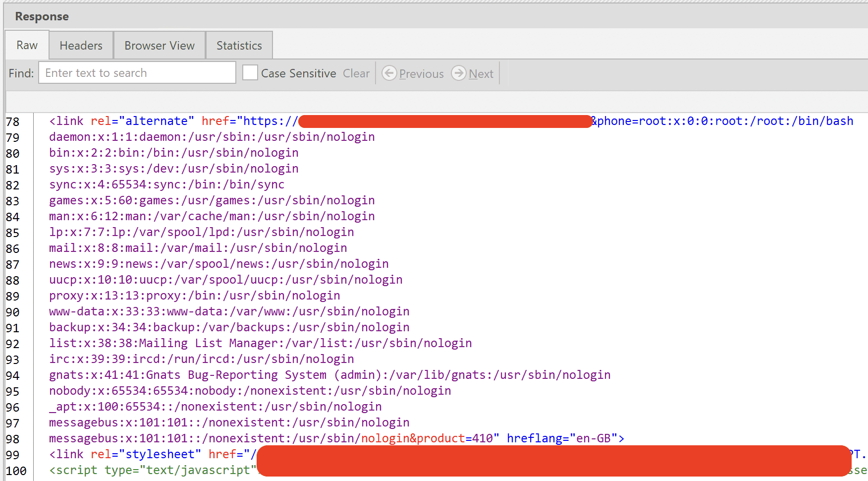This screenshot has width=868, height=481.
Task: Click the irc:x:39:39 line
Action: pos(201,359)
